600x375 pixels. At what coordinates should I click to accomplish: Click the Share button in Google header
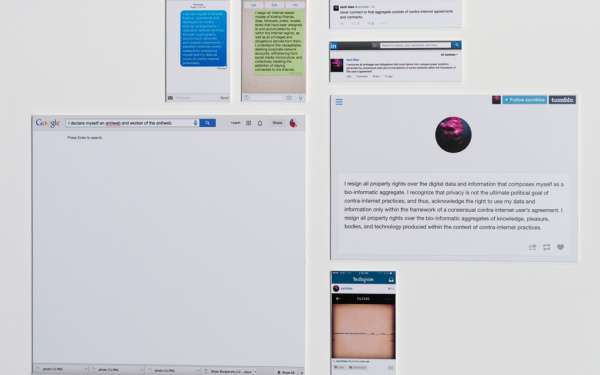277,123
